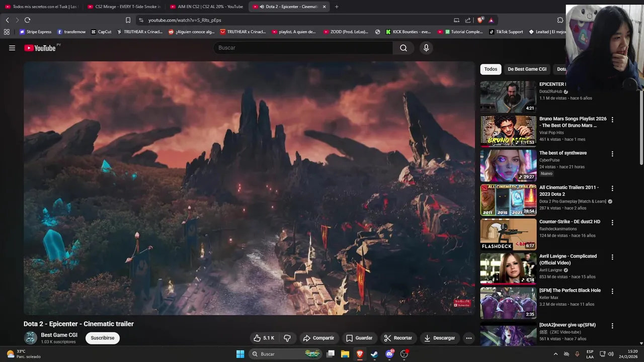Open All Cinematic Trailers 2011-2023 Dota 2 title
Screen dimensions: 644x362
569,191
